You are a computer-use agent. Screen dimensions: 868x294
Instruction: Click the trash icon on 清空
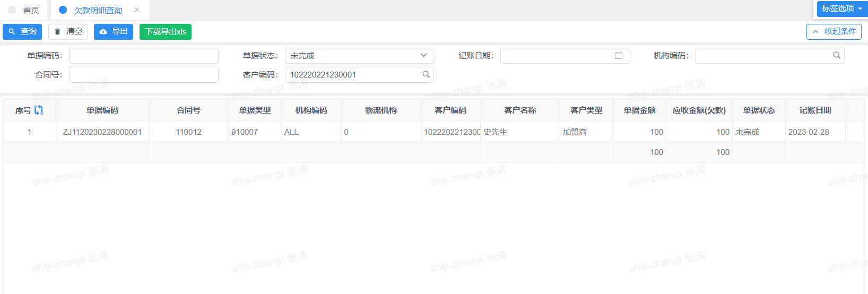coord(58,32)
